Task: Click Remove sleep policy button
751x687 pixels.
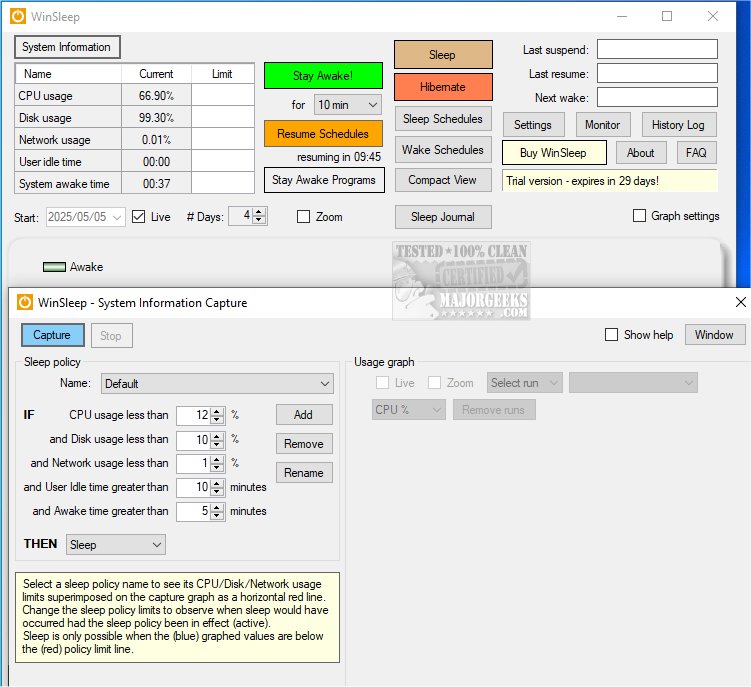Action: (304, 444)
